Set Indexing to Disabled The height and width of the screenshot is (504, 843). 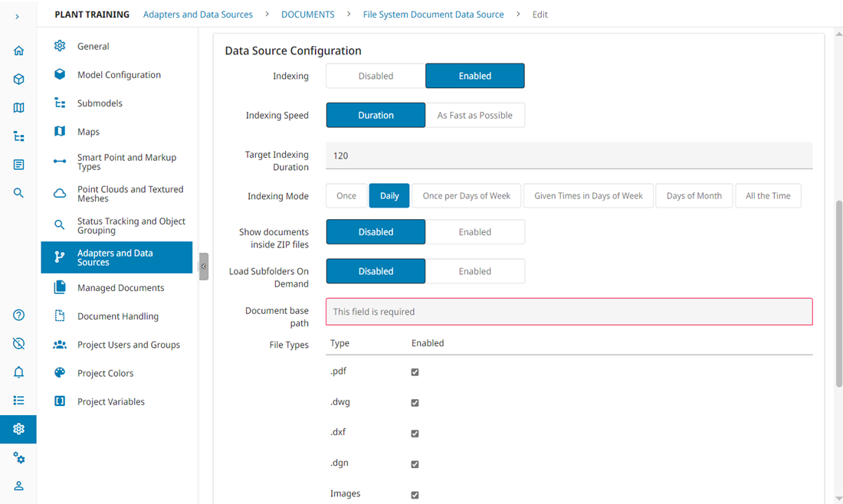click(x=376, y=76)
